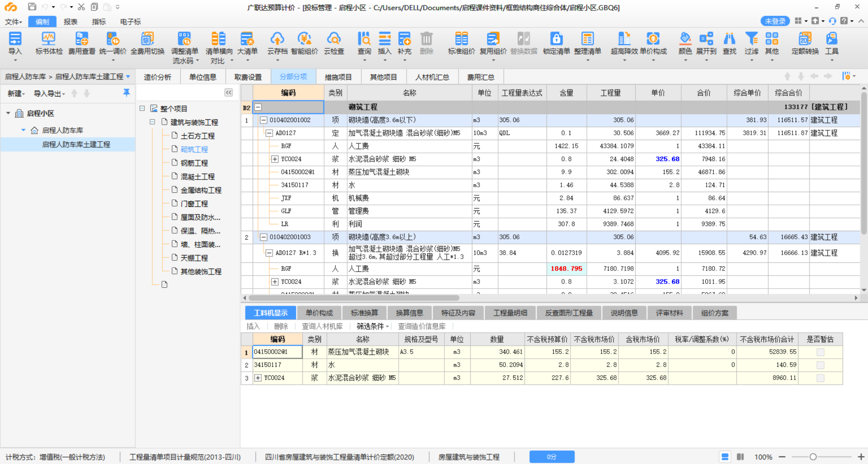Toggle 是否暂估 checkbox for 蒸压加气混凝土砌块

(821, 352)
